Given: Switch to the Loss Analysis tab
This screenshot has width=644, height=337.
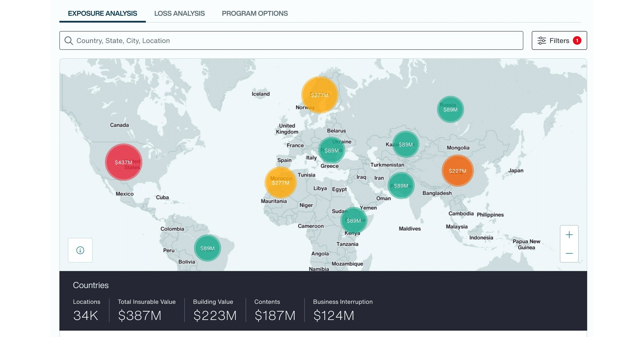Looking at the screenshot, I should (179, 13).
